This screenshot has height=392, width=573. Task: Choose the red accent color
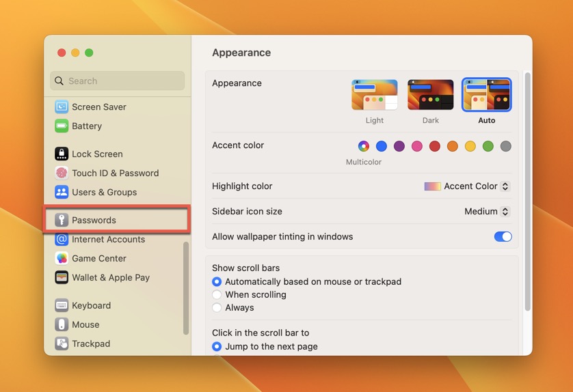[x=434, y=146]
